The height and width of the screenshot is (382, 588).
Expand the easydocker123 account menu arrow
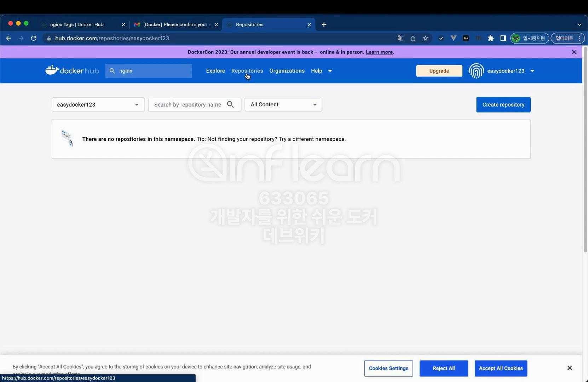pos(532,71)
